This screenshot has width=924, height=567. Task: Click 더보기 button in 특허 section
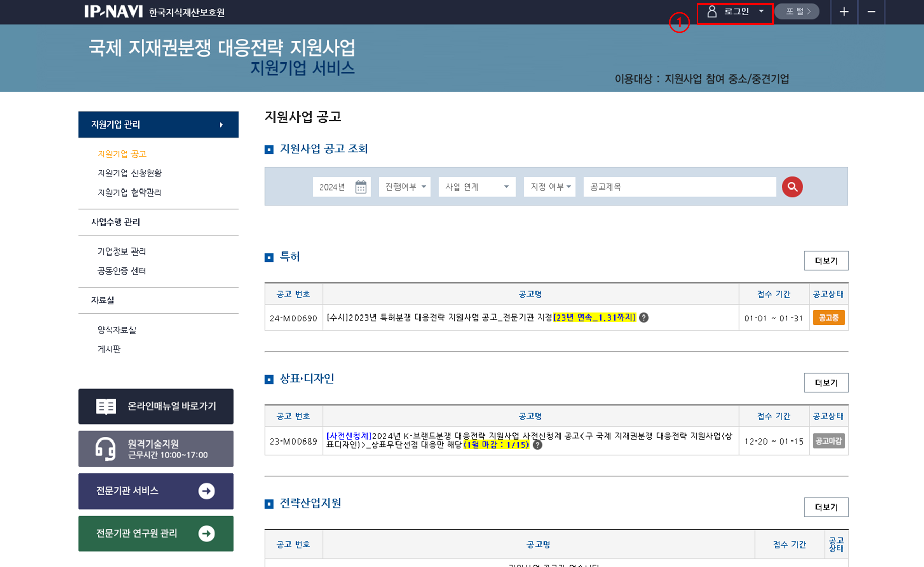coord(826,261)
